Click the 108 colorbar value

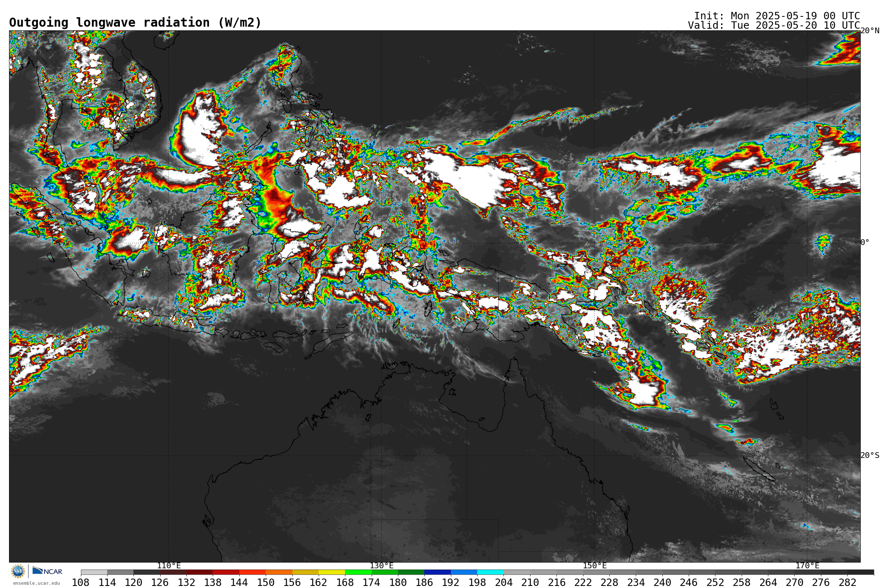[x=81, y=583]
